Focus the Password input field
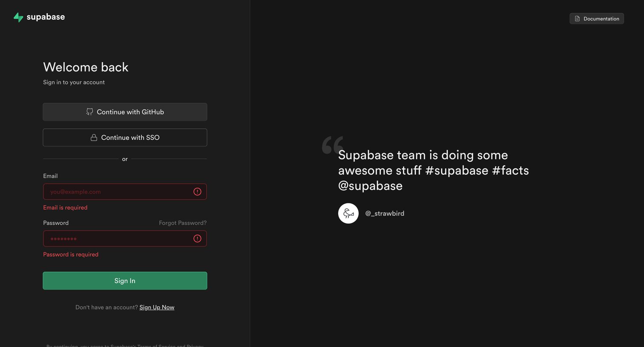644x347 pixels. coord(125,239)
